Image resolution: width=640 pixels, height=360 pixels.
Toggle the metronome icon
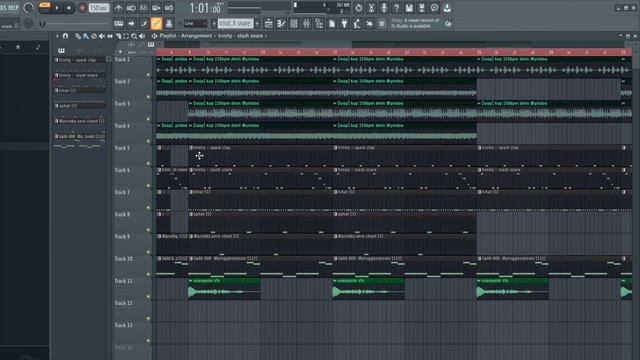click(x=118, y=8)
